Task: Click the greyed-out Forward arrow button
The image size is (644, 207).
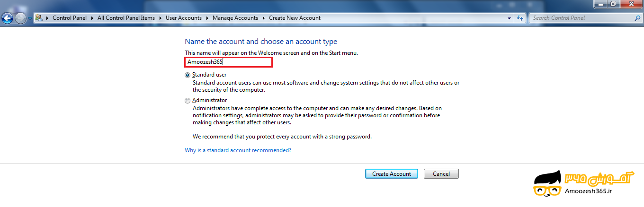Action: point(20,18)
